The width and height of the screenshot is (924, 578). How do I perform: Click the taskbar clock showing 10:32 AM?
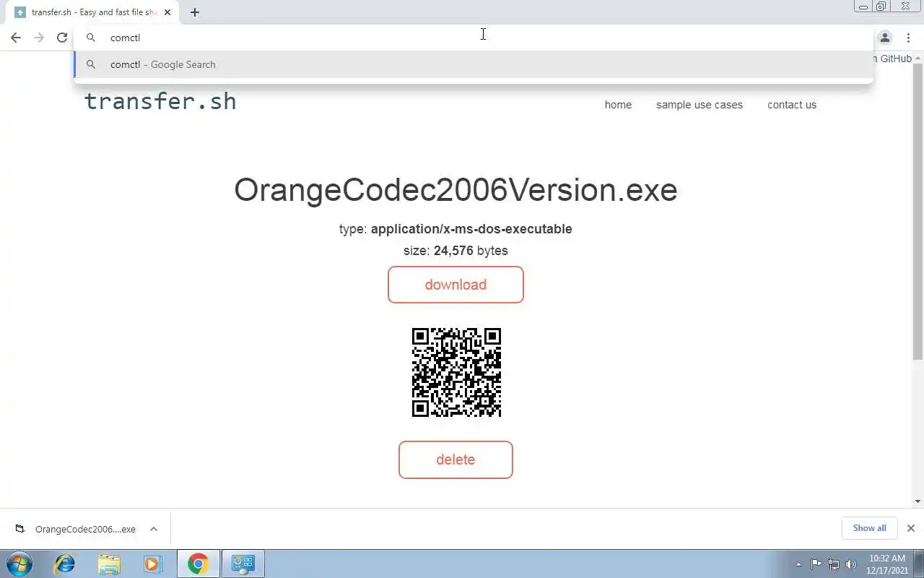887,564
